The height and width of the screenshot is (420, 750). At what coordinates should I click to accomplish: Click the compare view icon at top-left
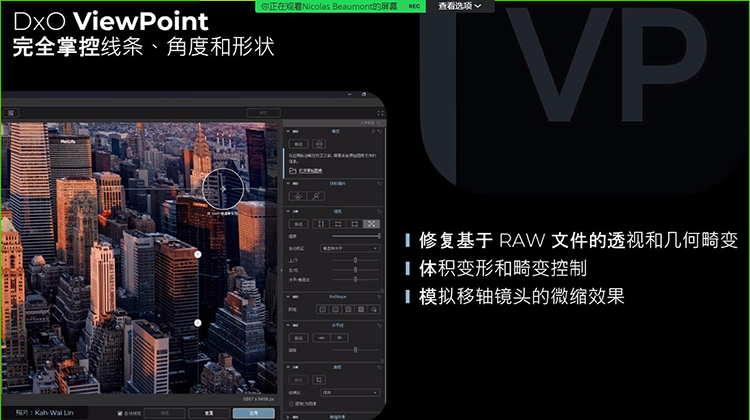pos(11,113)
